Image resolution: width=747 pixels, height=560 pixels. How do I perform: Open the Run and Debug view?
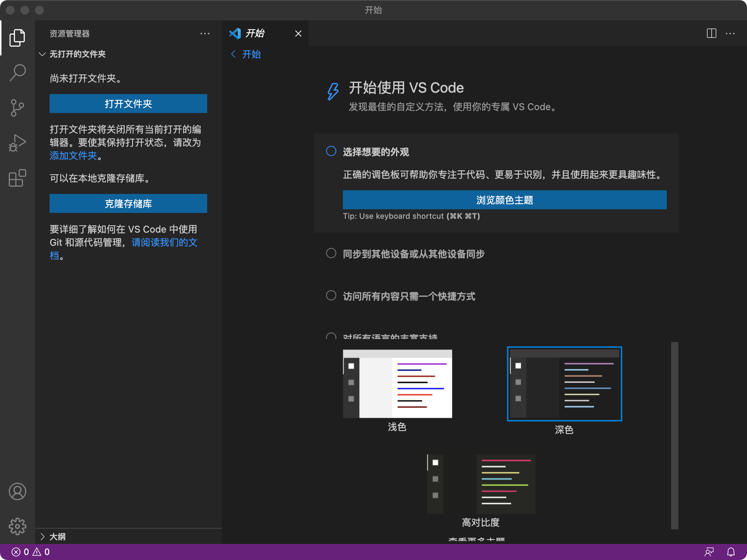pyautogui.click(x=17, y=143)
